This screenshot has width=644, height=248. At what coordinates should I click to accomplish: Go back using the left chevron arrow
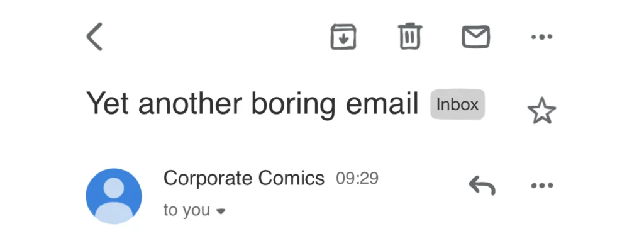(94, 37)
